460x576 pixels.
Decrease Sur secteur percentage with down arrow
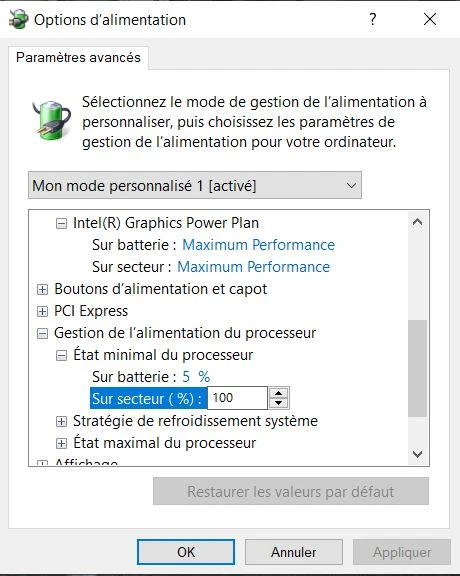(x=278, y=403)
